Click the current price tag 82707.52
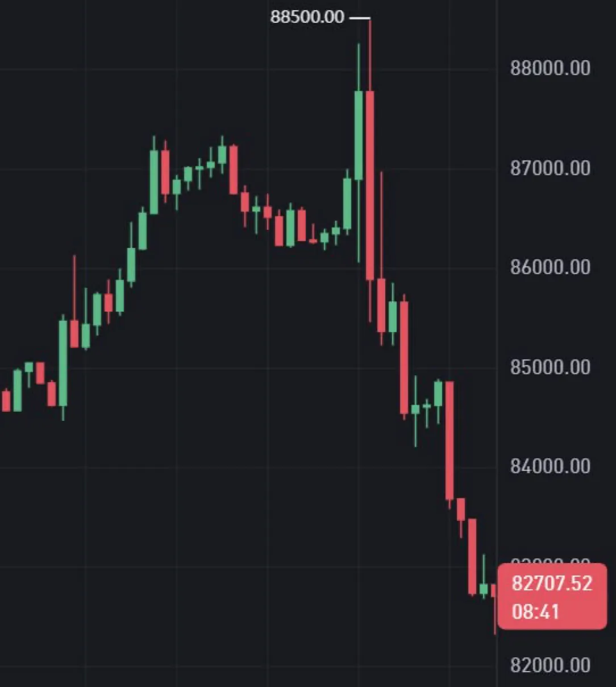 coord(551,583)
